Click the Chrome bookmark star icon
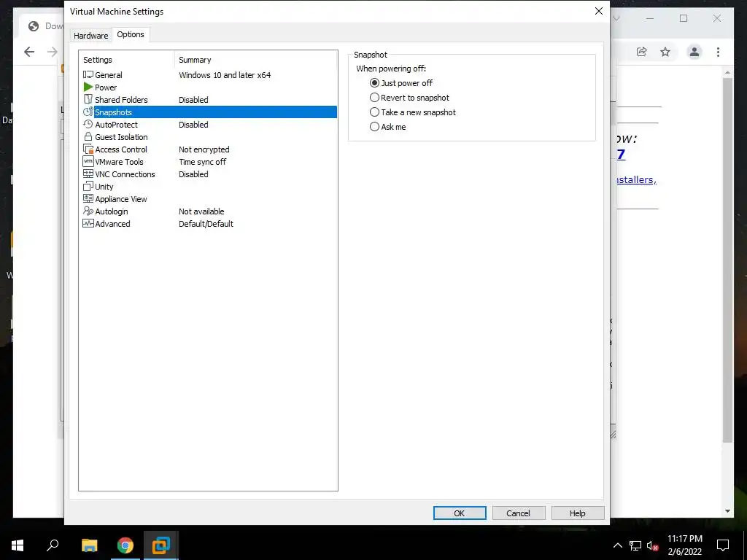 coord(665,52)
